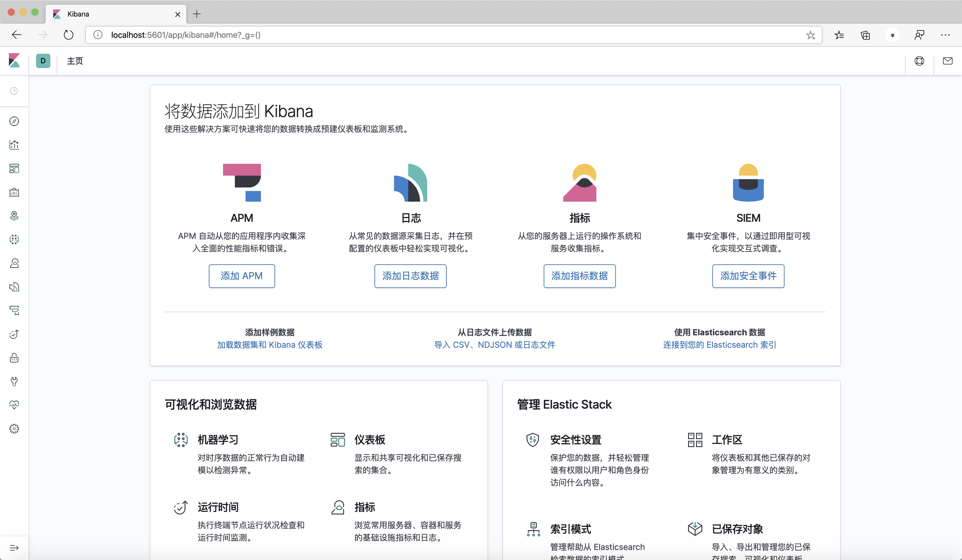This screenshot has width=962, height=560.
Task: Open browser collections icon
Action: point(865,35)
